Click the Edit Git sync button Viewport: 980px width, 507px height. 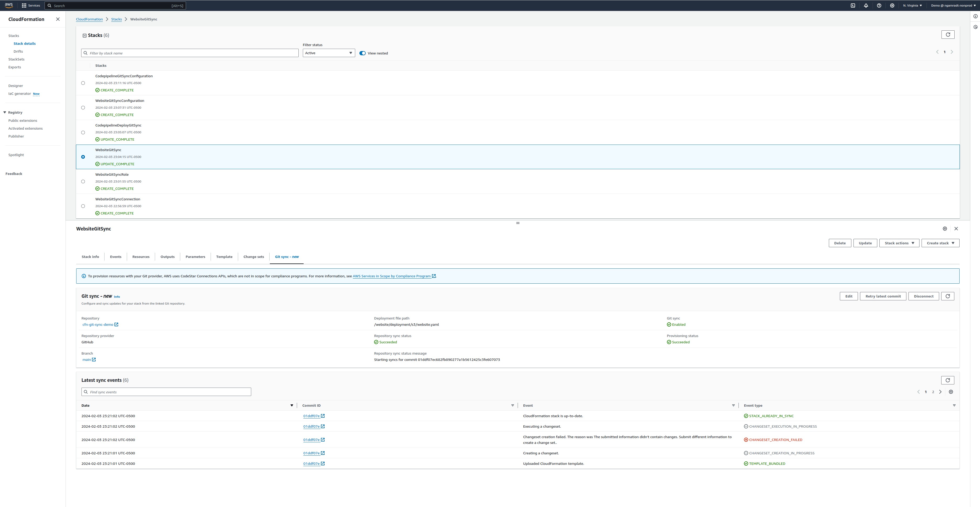(849, 296)
